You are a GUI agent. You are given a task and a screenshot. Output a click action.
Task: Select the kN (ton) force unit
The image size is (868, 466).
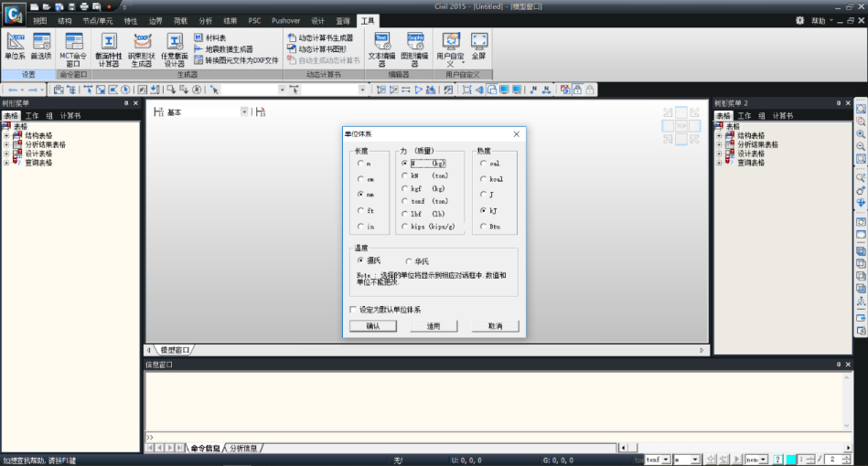[x=404, y=175]
